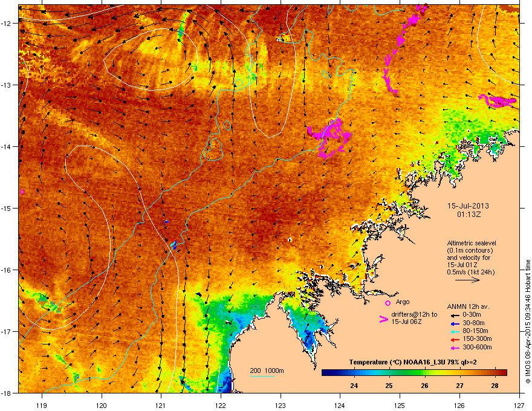Click the 30-80m depth label
Viewport: 532px width, 411px height.
[x=473, y=323]
